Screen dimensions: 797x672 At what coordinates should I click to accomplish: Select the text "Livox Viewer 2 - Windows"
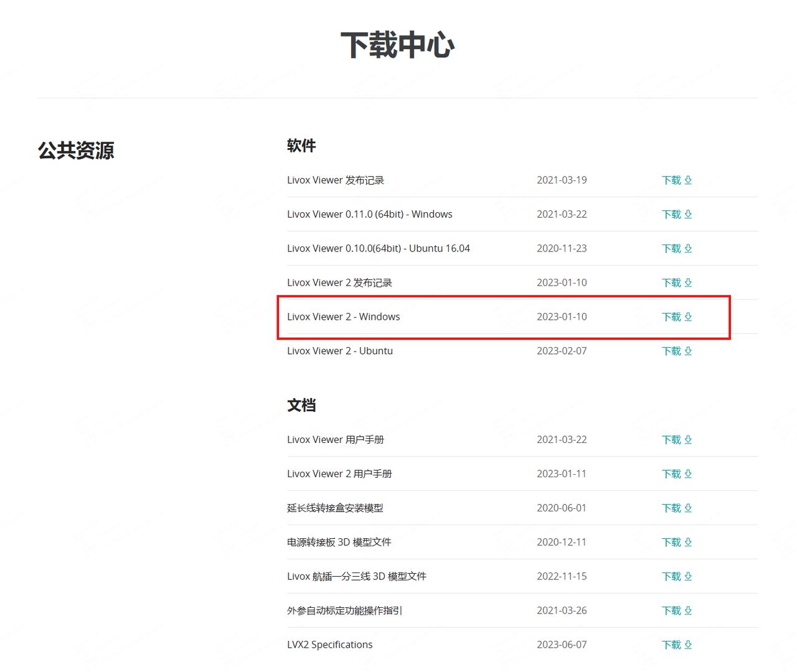[x=344, y=317]
